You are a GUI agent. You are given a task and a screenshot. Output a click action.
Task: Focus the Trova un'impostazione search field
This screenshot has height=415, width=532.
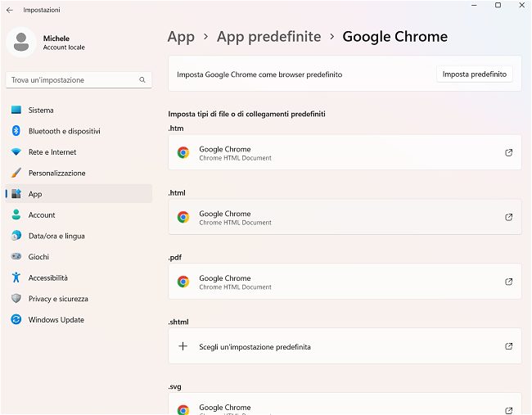click(79, 80)
